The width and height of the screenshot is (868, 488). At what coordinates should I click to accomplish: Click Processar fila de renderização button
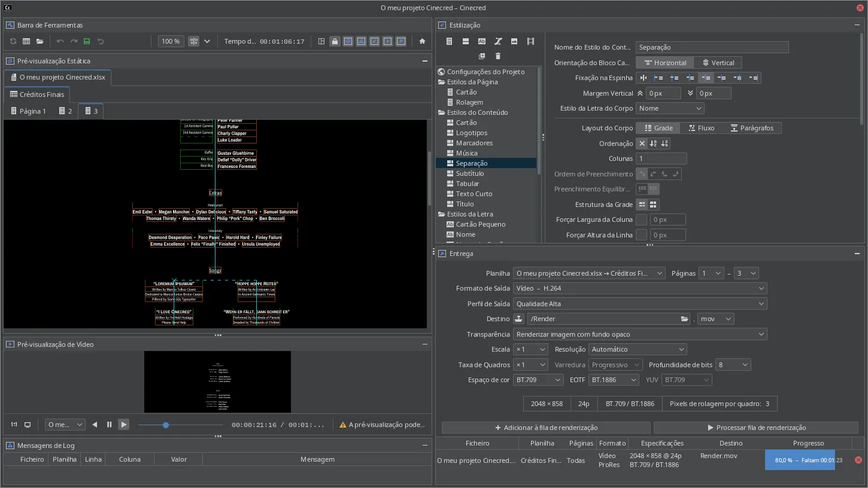pyautogui.click(x=756, y=428)
